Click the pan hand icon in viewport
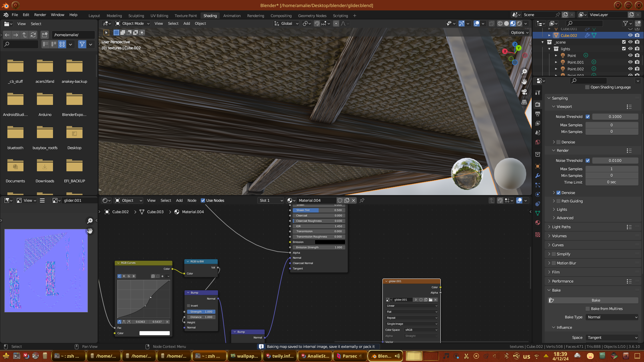The width and height of the screenshot is (644, 362). (x=524, y=82)
